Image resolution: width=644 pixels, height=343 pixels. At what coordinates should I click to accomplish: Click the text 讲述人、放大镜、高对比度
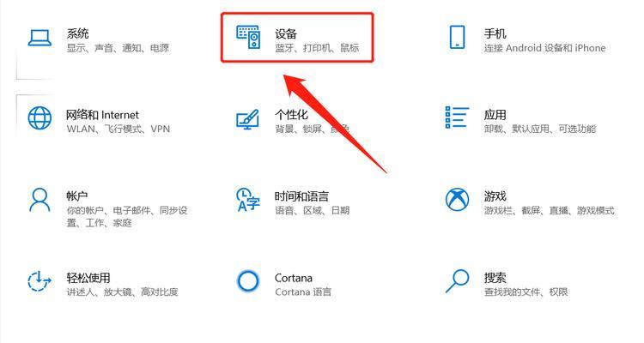(123, 292)
